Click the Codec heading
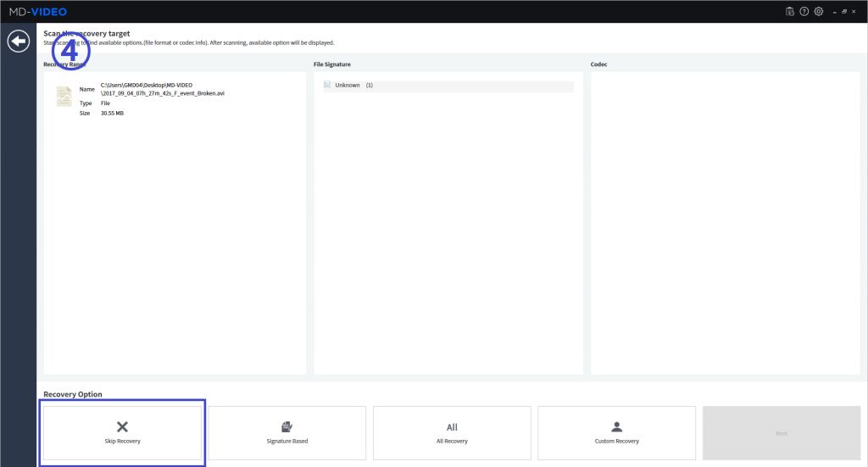Image resolution: width=868 pixels, height=467 pixels. pyautogui.click(x=598, y=64)
